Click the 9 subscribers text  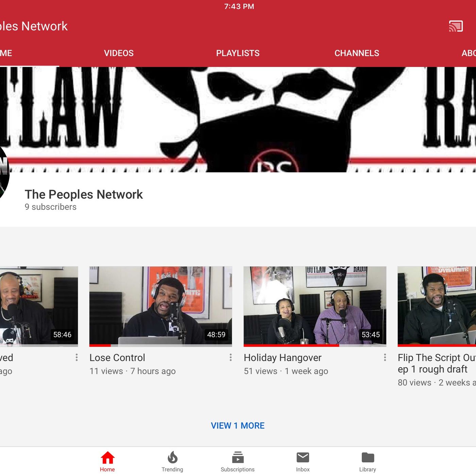pyautogui.click(x=51, y=207)
